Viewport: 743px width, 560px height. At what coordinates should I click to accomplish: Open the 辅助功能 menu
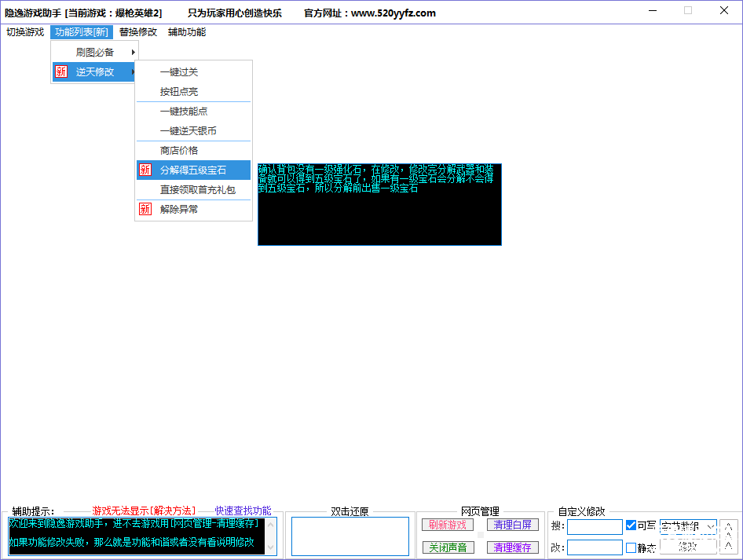187,32
